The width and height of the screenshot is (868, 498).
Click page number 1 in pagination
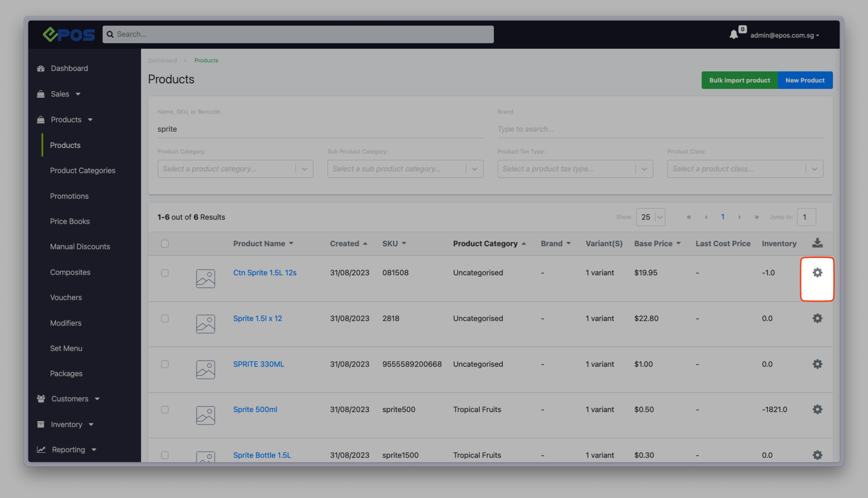[723, 217]
